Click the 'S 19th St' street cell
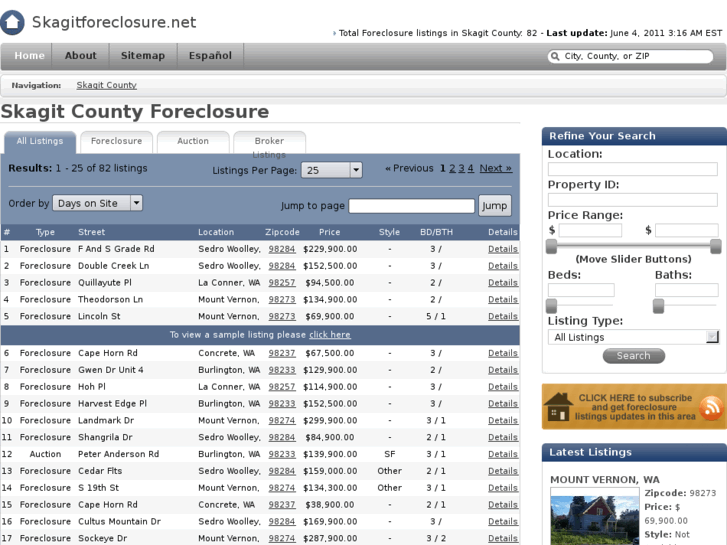The width and height of the screenshot is (727, 545). (x=98, y=488)
